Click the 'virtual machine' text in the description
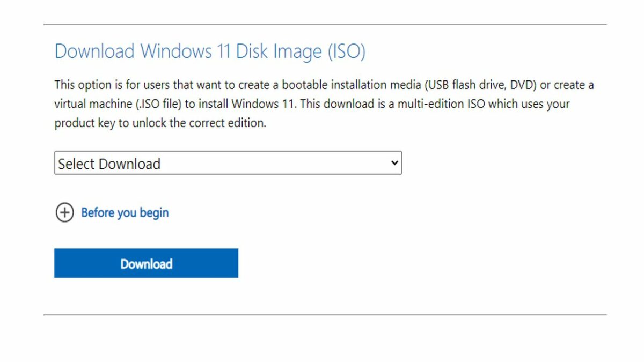 (x=92, y=104)
